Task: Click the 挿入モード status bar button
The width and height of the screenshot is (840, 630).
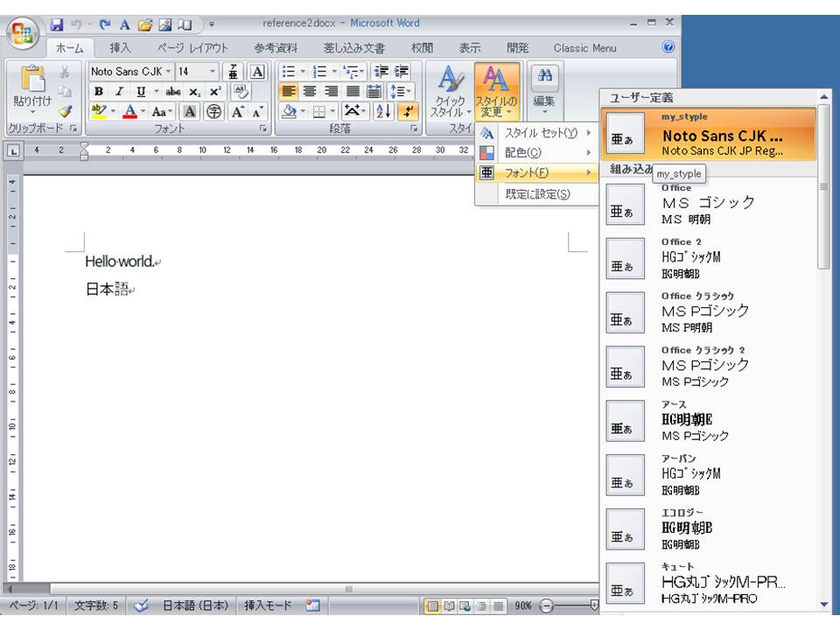Action: click(x=268, y=605)
